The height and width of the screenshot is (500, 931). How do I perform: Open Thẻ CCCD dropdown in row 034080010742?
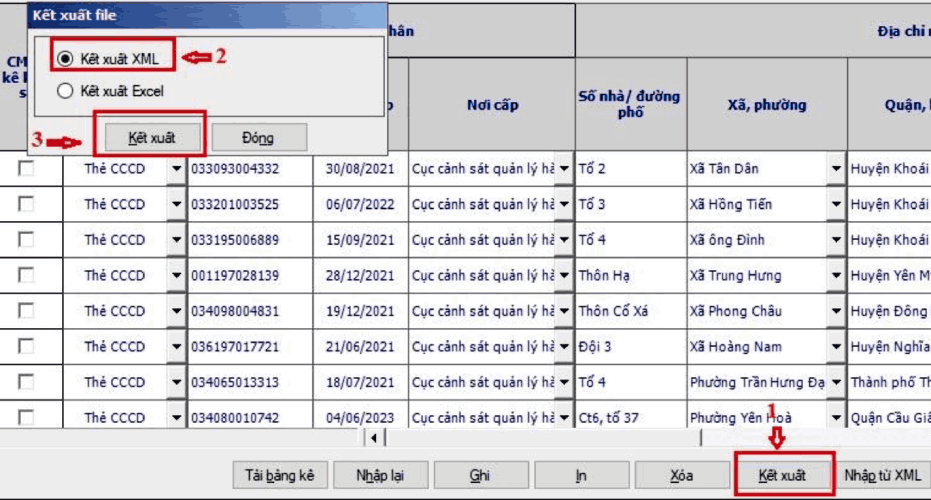coord(176,417)
